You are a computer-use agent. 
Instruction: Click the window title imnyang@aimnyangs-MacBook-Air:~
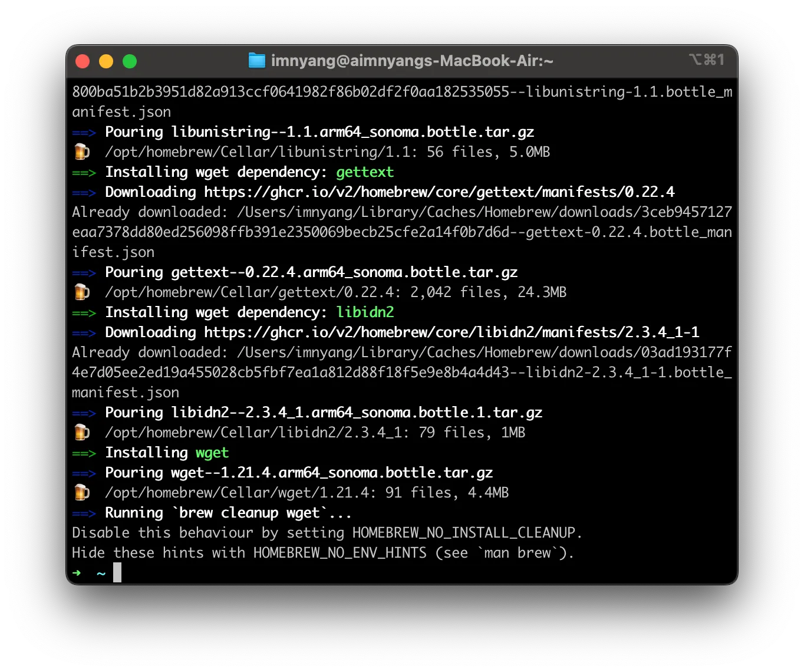point(412,61)
